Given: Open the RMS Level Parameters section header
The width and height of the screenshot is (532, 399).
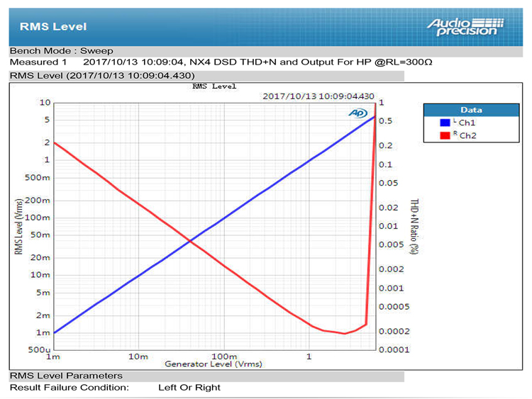Looking at the screenshot, I should (x=66, y=376).
